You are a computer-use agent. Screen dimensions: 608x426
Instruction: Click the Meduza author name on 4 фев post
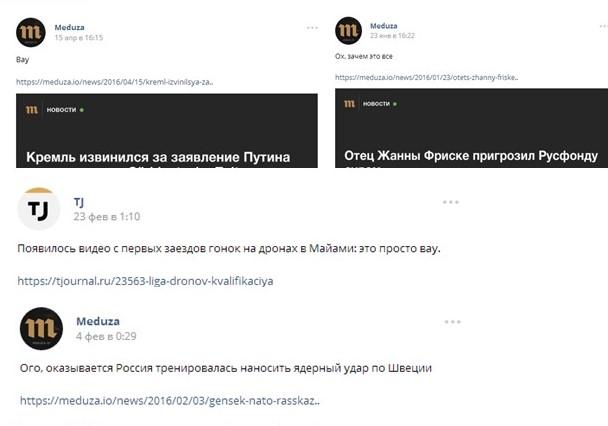point(98,321)
